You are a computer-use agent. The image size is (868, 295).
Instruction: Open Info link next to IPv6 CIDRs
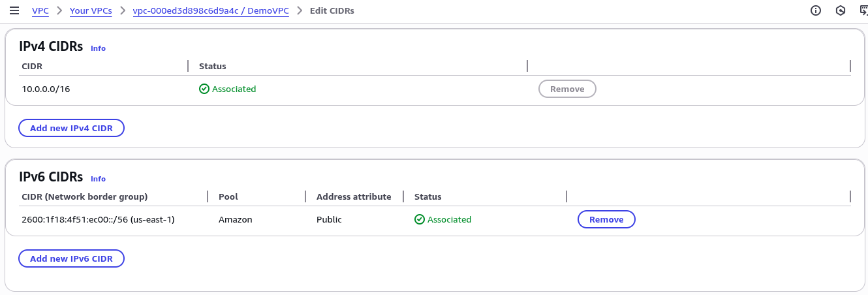coord(98,179)
